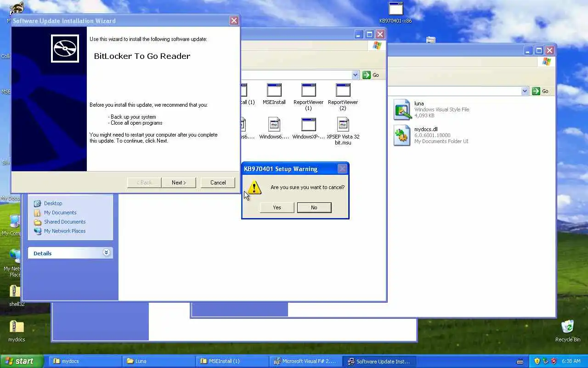Switch to Software Update Inst... taskbar button

[x=379, y=361]
